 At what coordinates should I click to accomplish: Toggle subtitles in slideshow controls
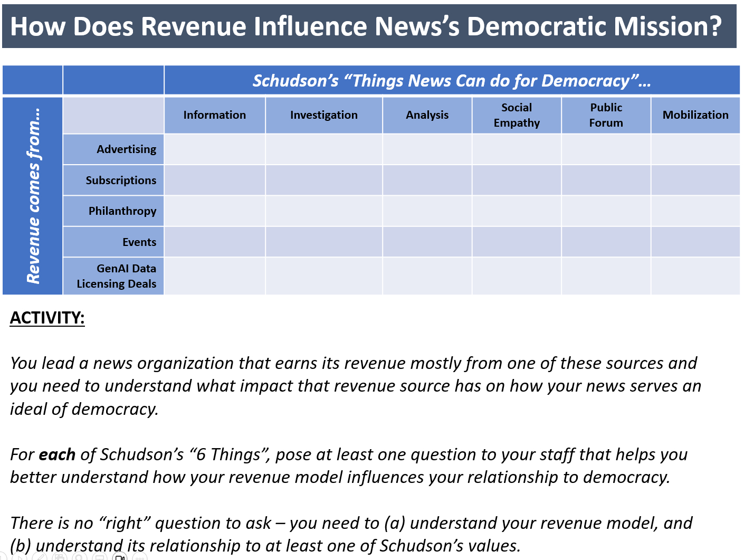[100, 557]
